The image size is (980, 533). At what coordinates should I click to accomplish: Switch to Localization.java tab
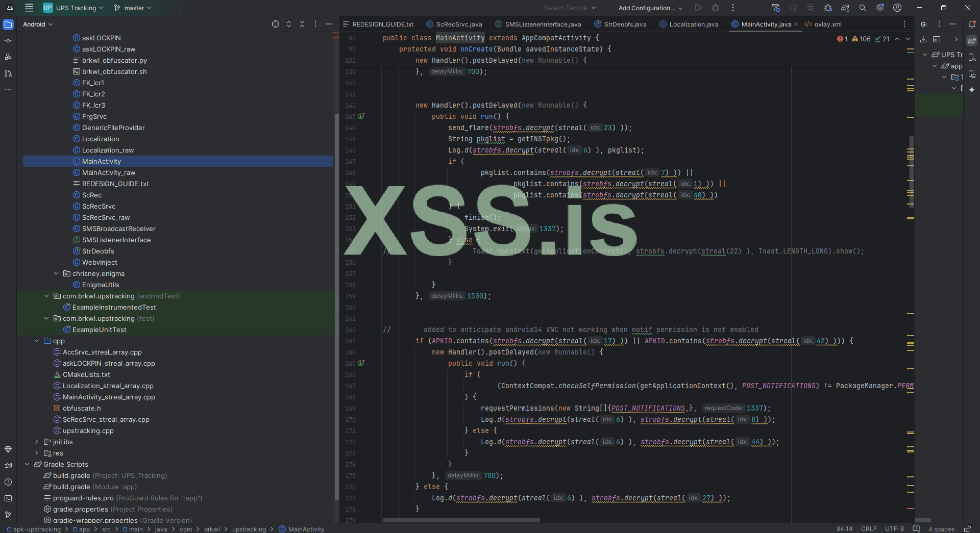pyautogui.click(x=689, y=24)
